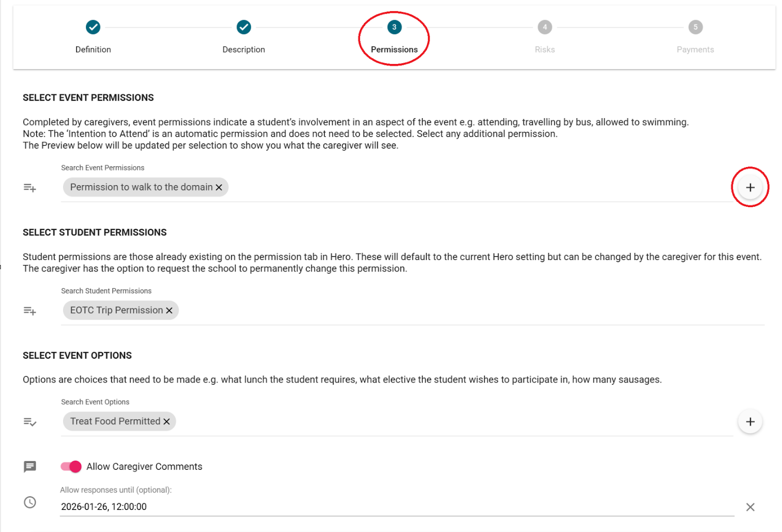782x532 pixels.
Task: Click the clock icon beside response deadline
Action: [x=30, y=502]
